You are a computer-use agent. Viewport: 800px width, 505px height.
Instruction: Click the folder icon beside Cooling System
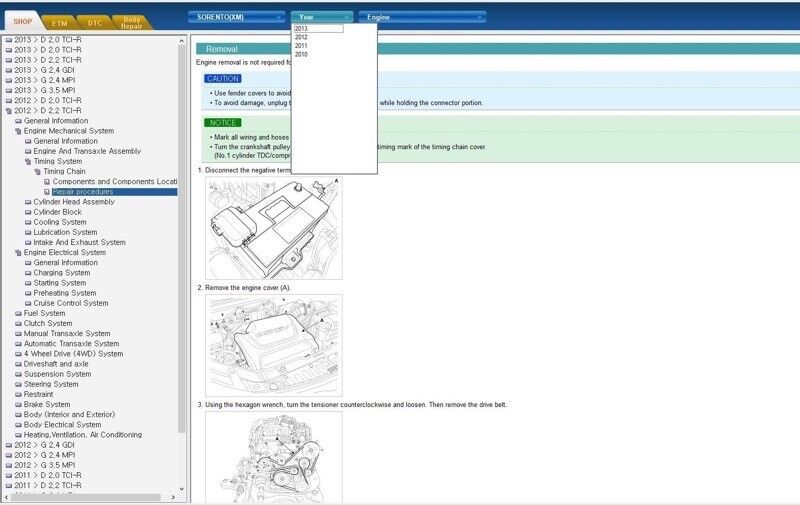tap(28, 222)
